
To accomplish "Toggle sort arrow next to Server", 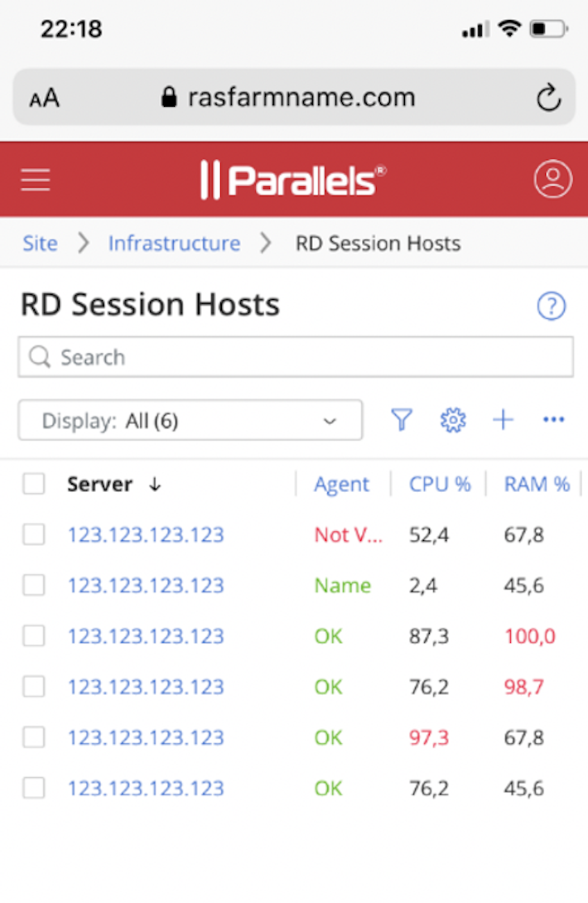I will click(154, 485).
